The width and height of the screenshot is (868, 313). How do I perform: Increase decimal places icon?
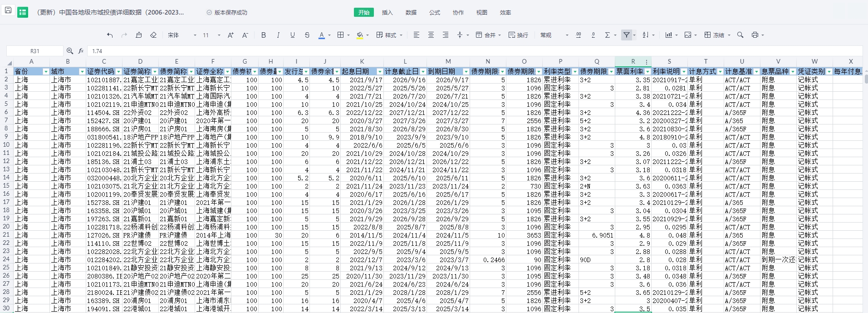[x=579, y=35]
